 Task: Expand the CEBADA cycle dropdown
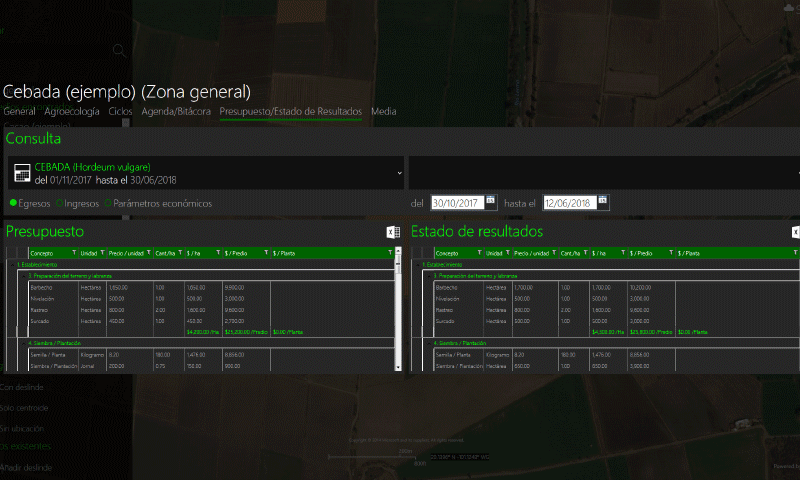click(x=399, y=173)
